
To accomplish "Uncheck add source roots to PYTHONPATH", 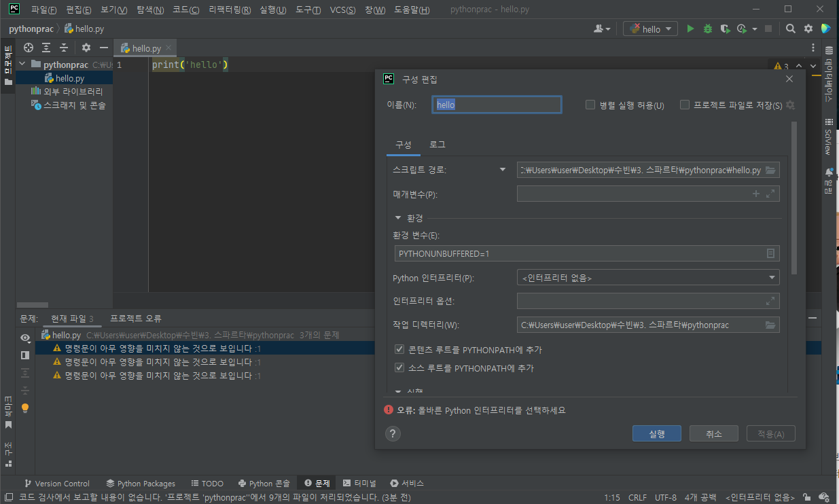I will pyautogui.click(x=399, y=368).
